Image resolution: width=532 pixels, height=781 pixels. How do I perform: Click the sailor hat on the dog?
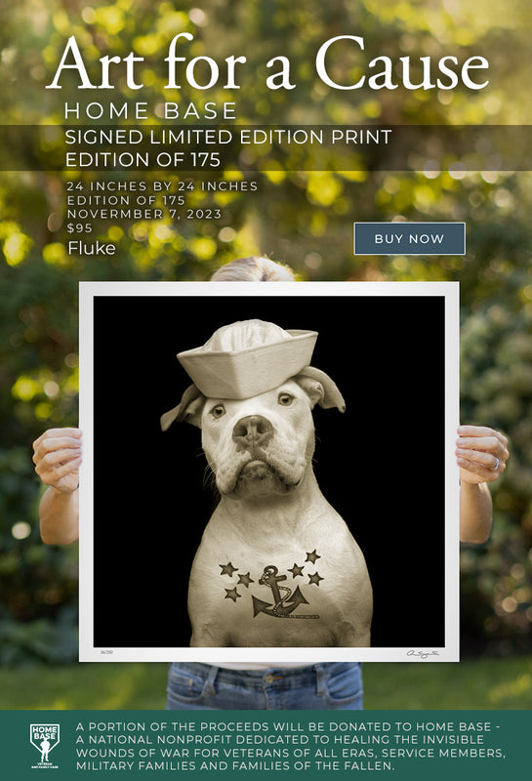click(248, 358)
